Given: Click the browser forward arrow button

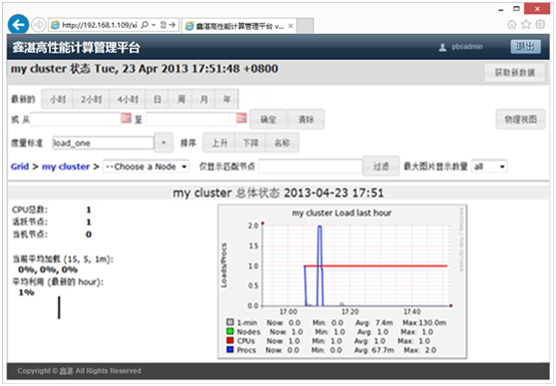Looking at the screenshot, I should [39, 25].
